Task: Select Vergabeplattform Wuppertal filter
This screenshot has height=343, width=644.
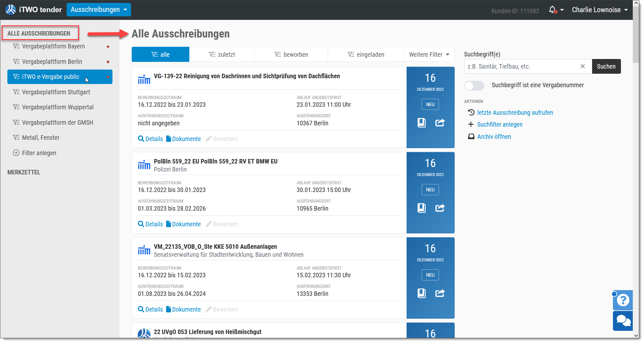Action: point(60,107)
